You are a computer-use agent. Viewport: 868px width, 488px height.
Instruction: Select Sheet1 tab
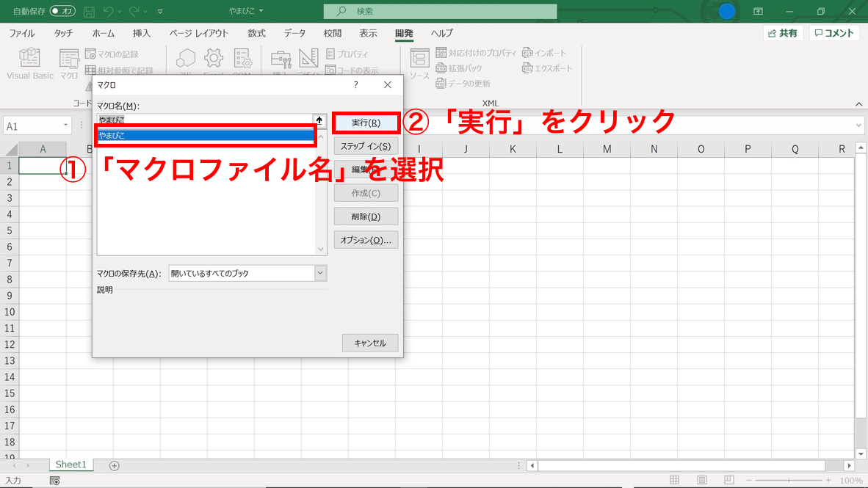(70, 465)
